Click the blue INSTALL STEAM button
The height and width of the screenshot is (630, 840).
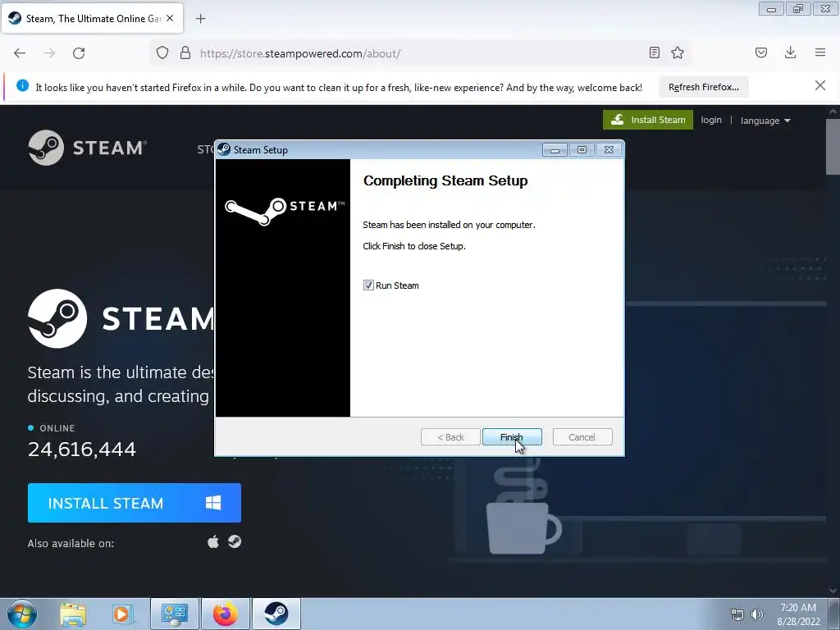135,503
